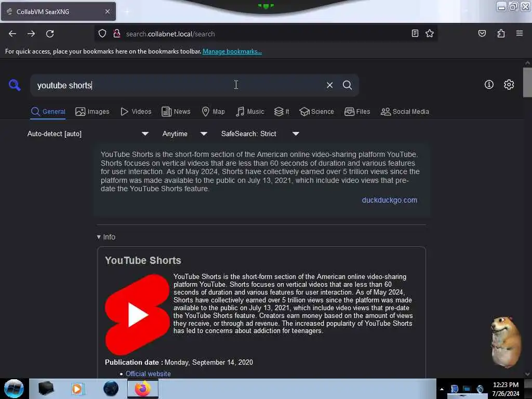Switch to the It category tab
The height and width of the screenshot is (399, 532).
[282, 112]
